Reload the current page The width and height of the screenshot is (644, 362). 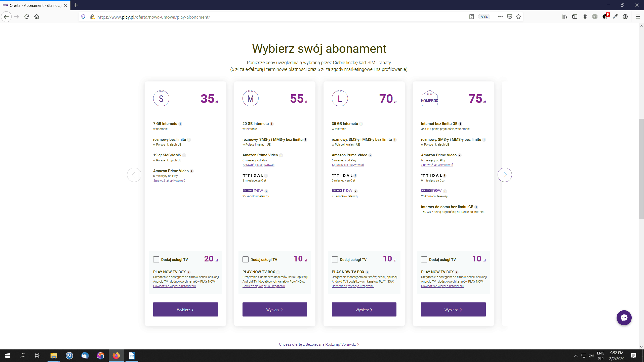click(27, 17)
